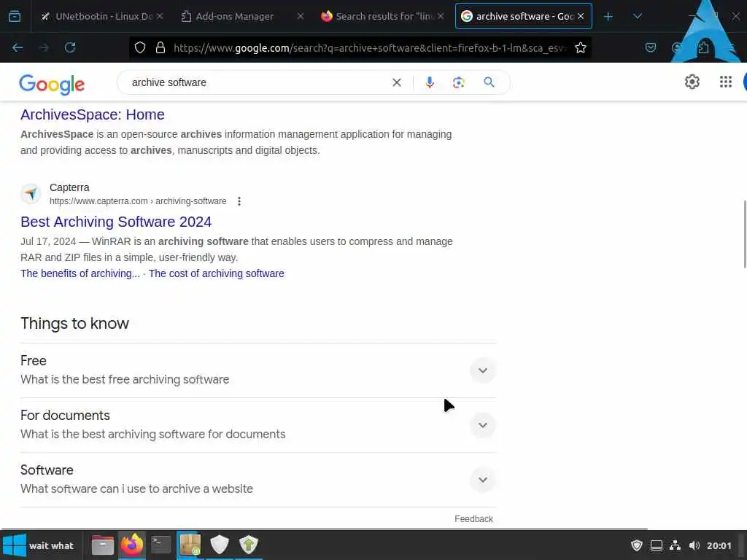Open the start menu labeled wait what

tap(39, 545)
